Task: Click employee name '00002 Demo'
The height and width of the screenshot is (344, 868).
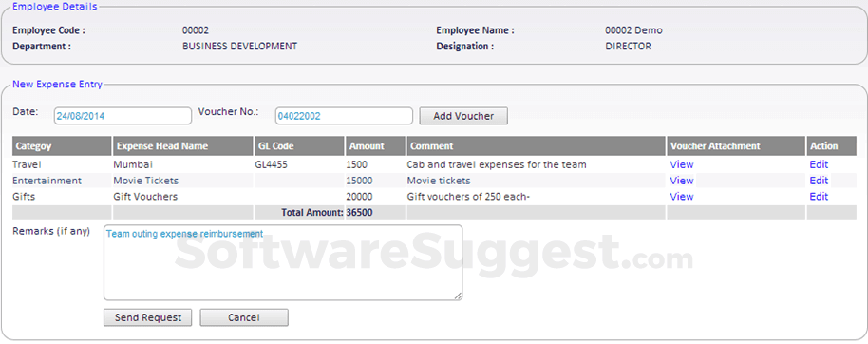Action: tap(633, 30)
